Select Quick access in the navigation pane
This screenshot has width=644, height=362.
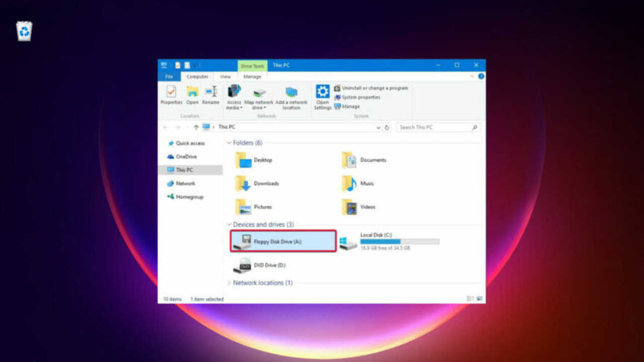tap(190, 143)
